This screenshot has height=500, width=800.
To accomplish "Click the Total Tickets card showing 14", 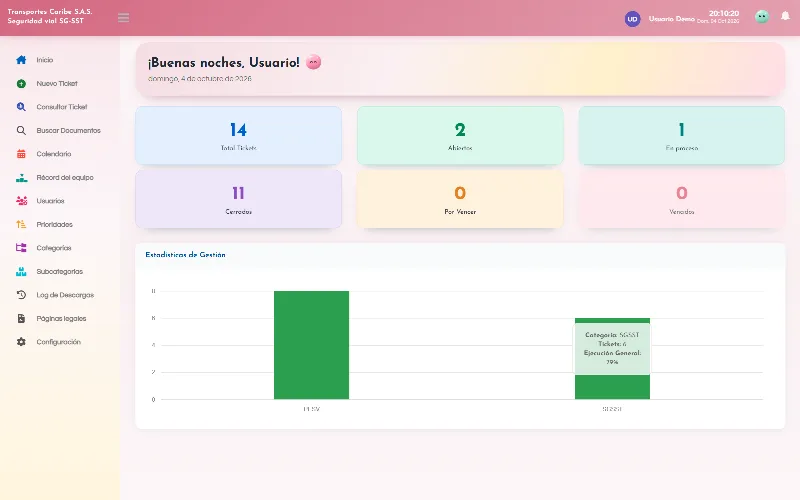I will point(238,136).
